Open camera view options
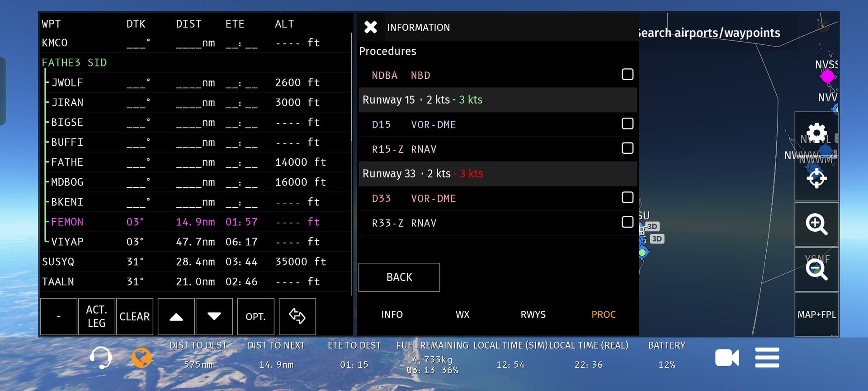Viewport: 868px width, 391px height. tap(727, 358)
